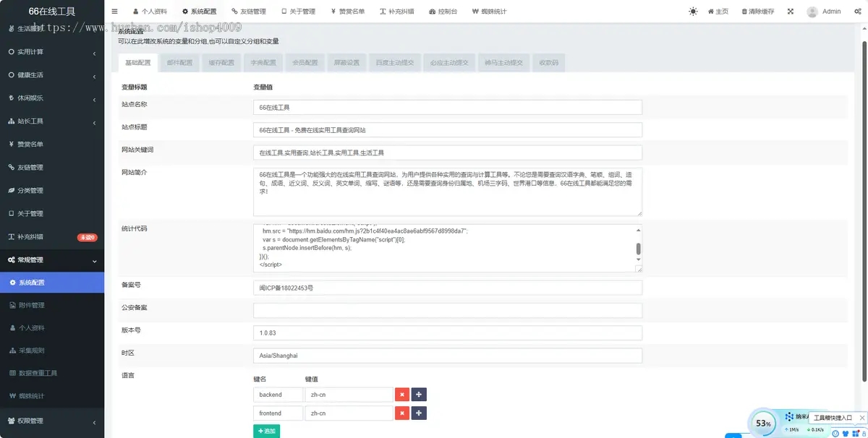Screen dimensions: 868x438
Task: Open 赞赏名单 in the sidebar
Action: 52,144
